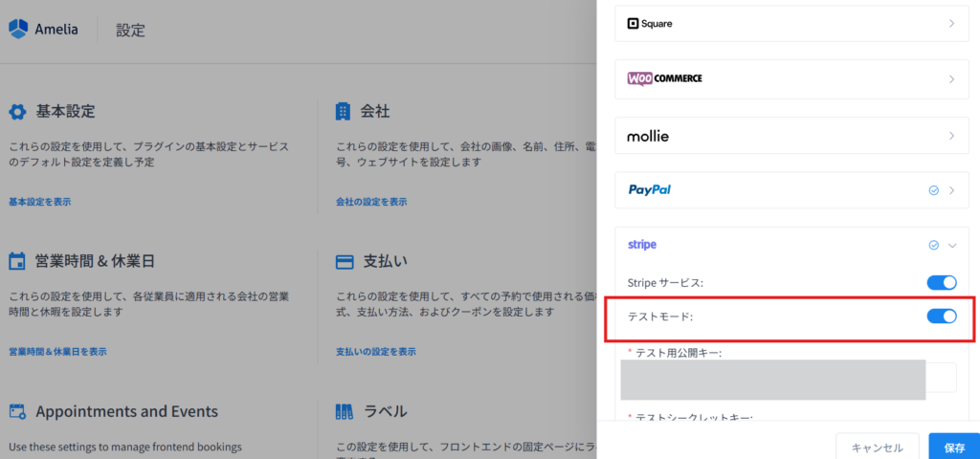The height and width of the screenshot is (459, 980).
Task: Open the 基本設定を表示 link
Action: [x=39, y=202]
